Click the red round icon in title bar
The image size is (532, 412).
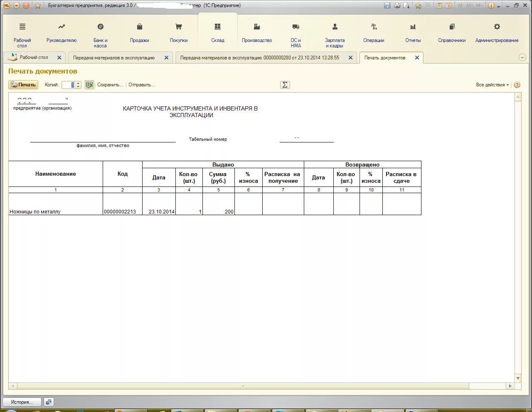[26, 5]
